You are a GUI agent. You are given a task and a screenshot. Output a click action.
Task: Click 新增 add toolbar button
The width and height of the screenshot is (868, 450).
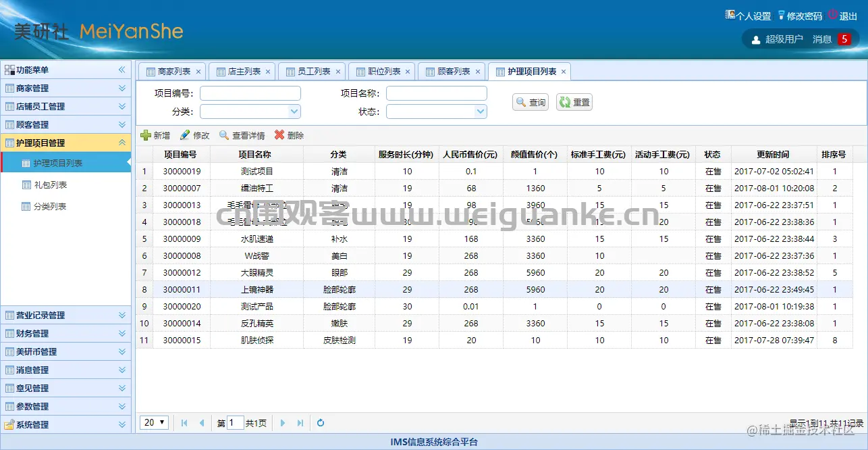click(155, 135)
